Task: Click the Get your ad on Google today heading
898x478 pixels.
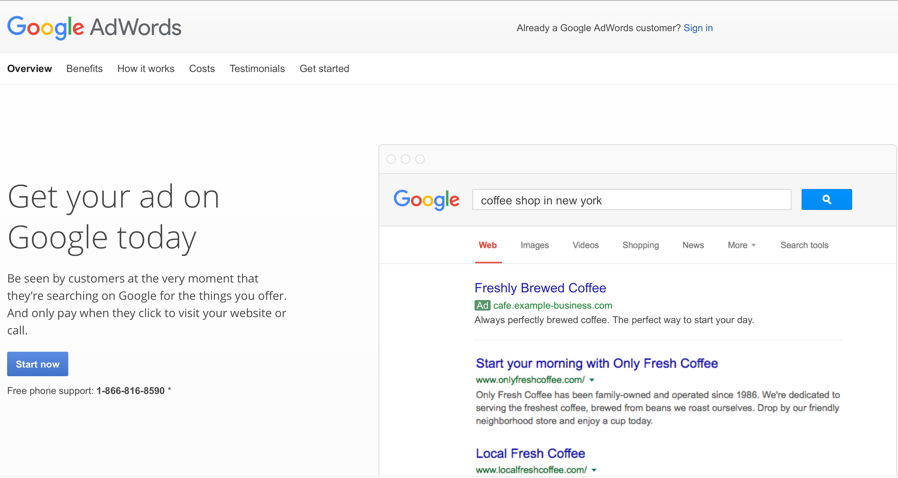Action: pyautogui.click(x=113, y=218)
